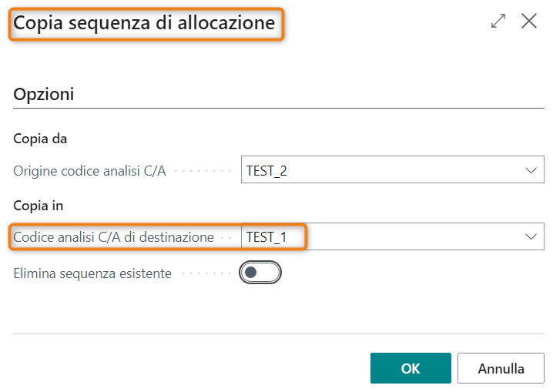Viewport: 553px width, 392px height.
Task: Click the TEST_2 origin input field
Action: click(381, 171)
